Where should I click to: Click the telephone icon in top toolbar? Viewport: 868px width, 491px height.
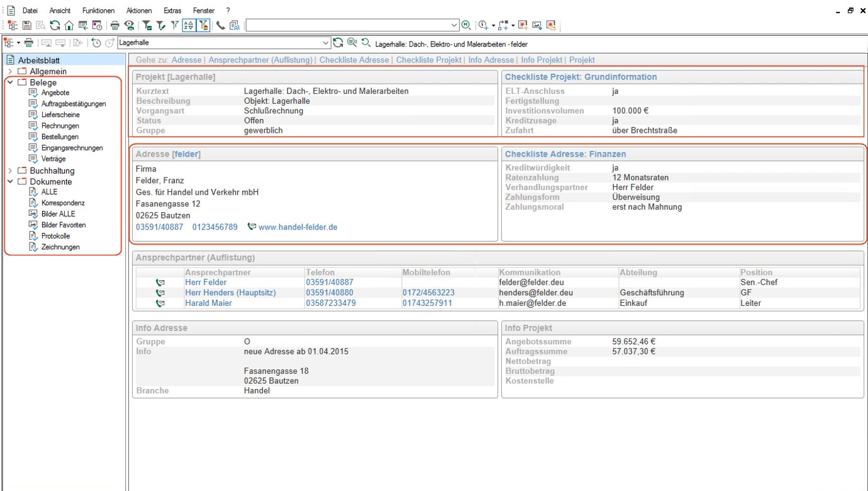220,25
